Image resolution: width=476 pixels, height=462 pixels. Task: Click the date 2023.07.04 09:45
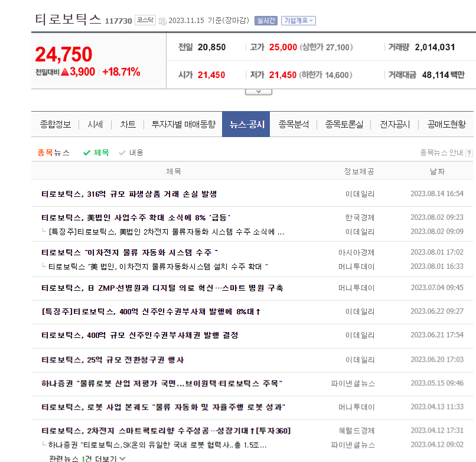click(437, 288)
